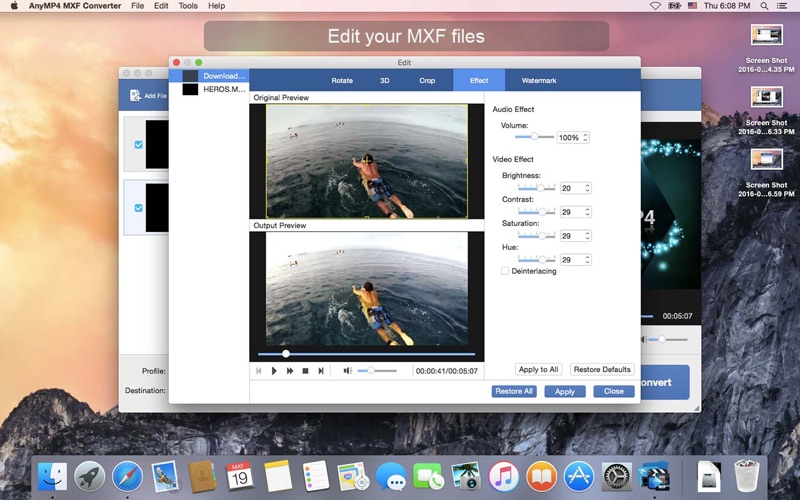Jump to previous frame in Edit player

click(259, 371)
